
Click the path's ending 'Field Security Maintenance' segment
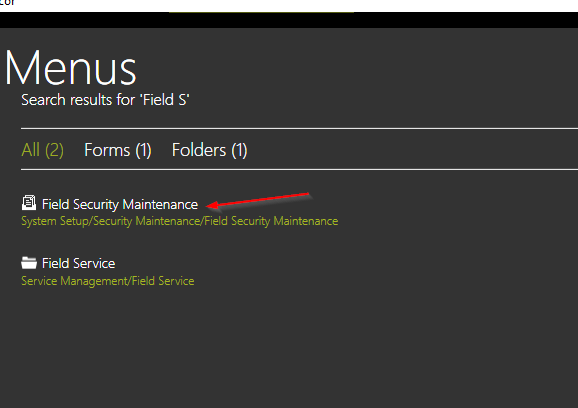271,221
